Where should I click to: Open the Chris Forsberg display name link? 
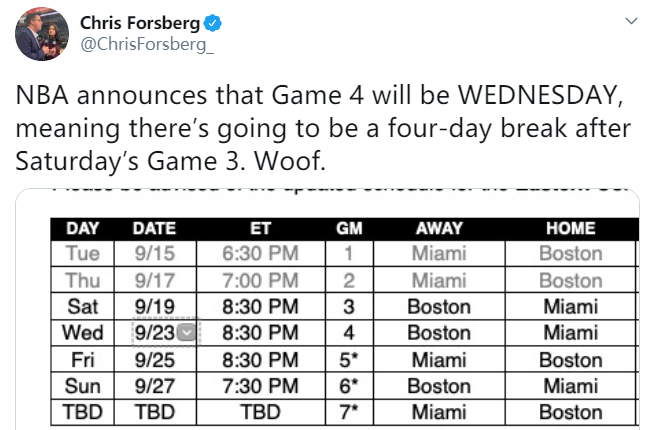tap(139, 23)
